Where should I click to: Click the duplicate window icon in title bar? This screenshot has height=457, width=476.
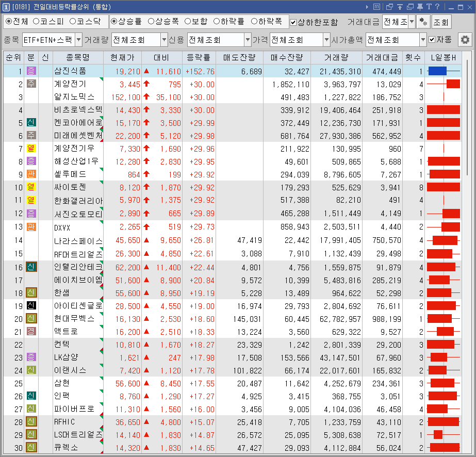[x=410, y=7]
